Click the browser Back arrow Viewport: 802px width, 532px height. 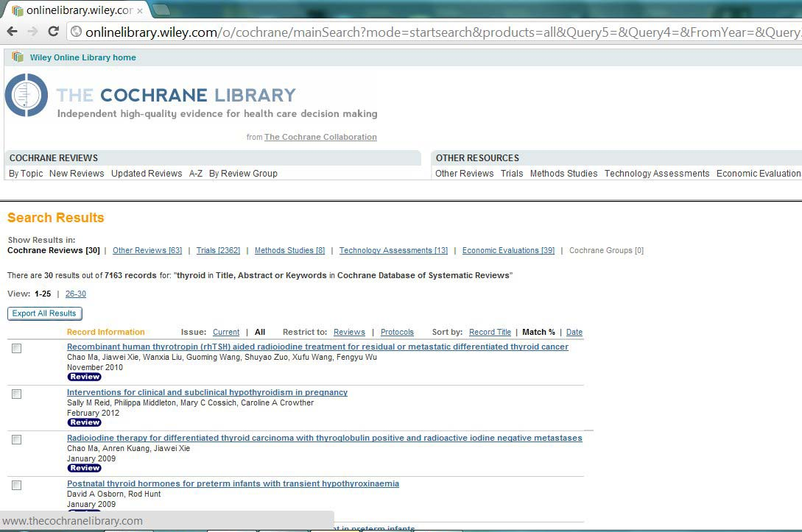[13, 32]
